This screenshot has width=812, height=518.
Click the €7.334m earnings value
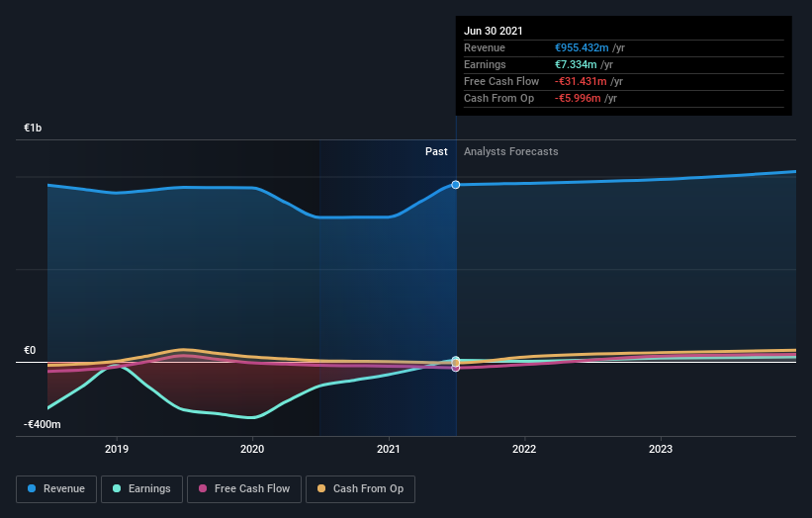[x=576, y=64]
